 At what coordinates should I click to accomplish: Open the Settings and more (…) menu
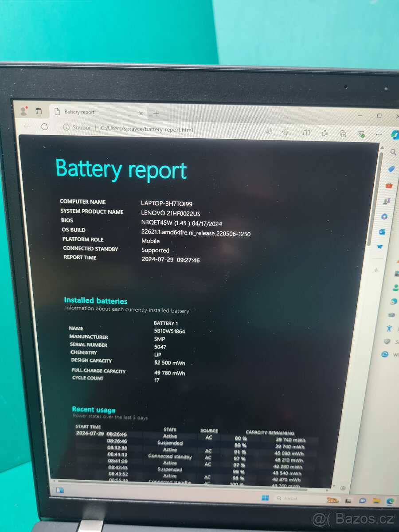pyautogui.click(x=378, y=134)
